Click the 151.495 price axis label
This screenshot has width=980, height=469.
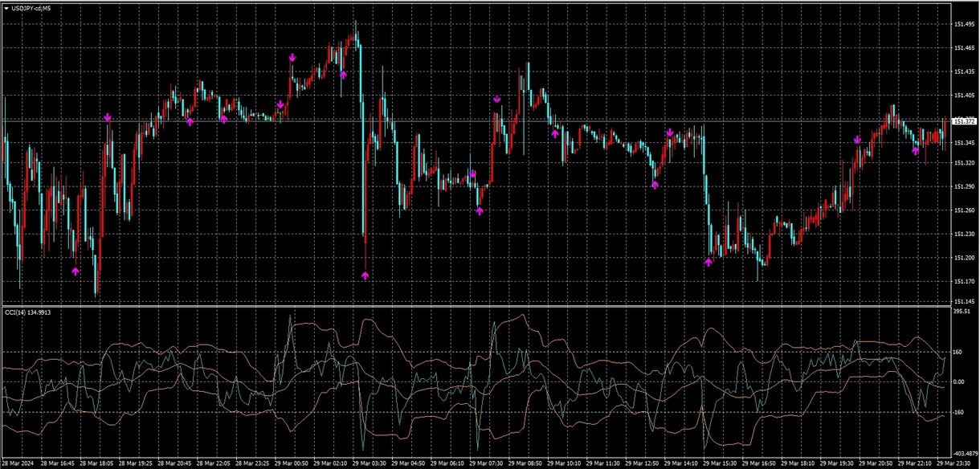pos(964,24)
